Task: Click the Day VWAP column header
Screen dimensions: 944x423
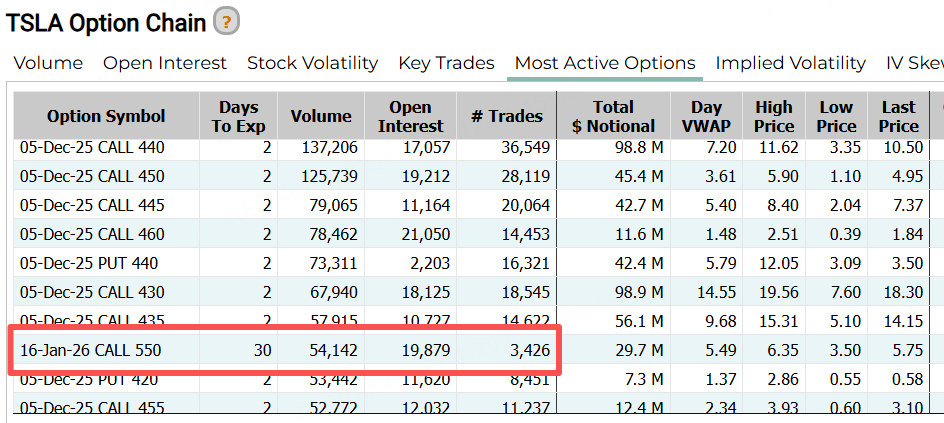Action: (707, 116)
